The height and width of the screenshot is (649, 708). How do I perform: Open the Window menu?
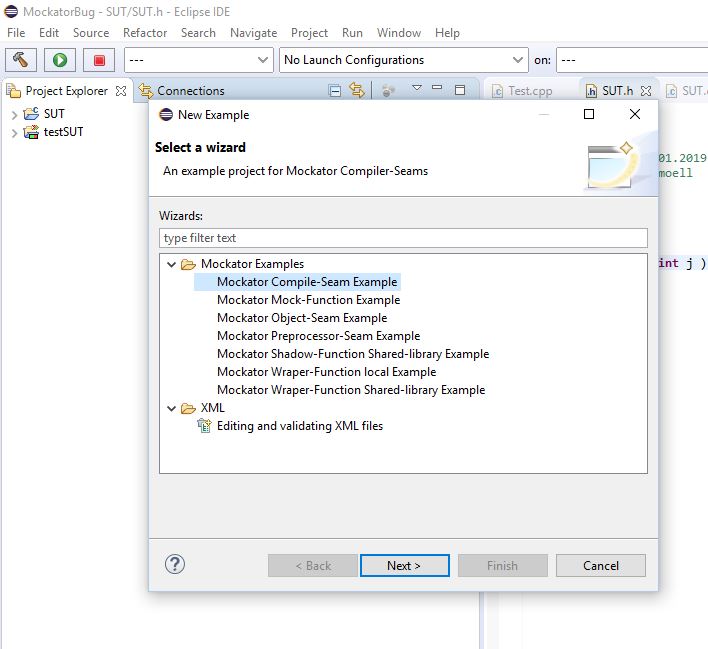click(x=399, y=33)
